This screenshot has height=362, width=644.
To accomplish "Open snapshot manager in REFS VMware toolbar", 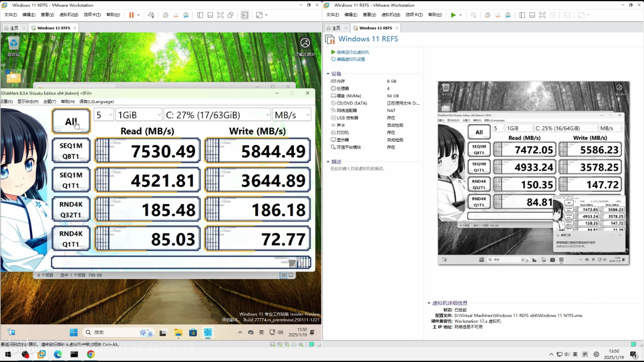I will click(508, 15).
